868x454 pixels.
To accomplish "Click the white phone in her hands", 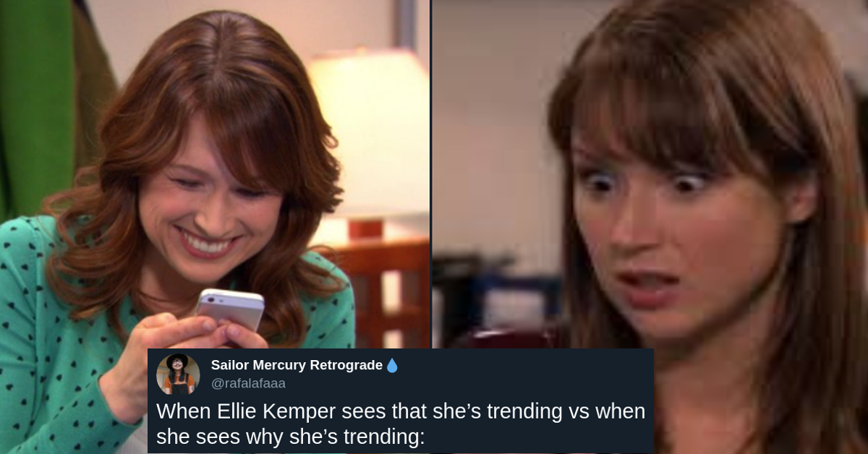I will coord(230,309).
